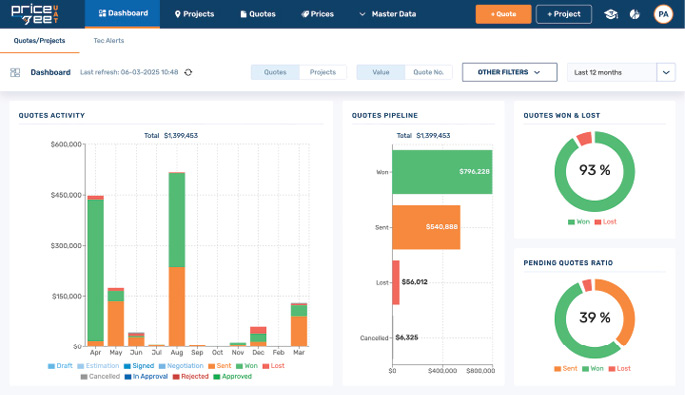Click the refresh icon beside last refresh

point(188,73)
